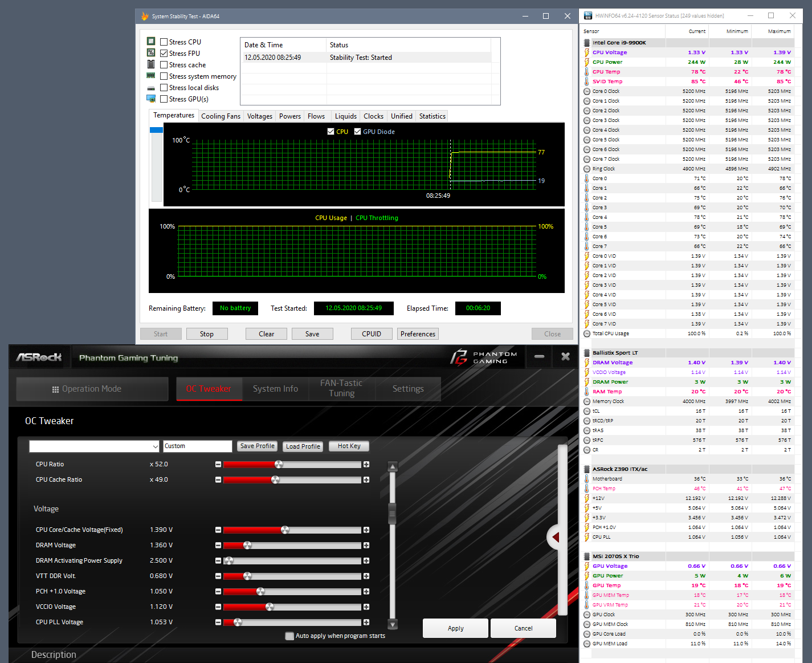This screenshot has width=812, height=663.
Task: Open the Statistics tab in AIDA64
Action: coord(432,116)
